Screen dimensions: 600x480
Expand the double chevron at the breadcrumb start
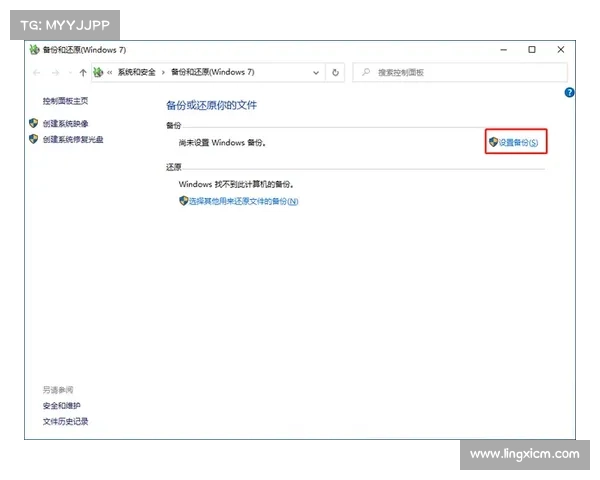(x=110, y=73)
